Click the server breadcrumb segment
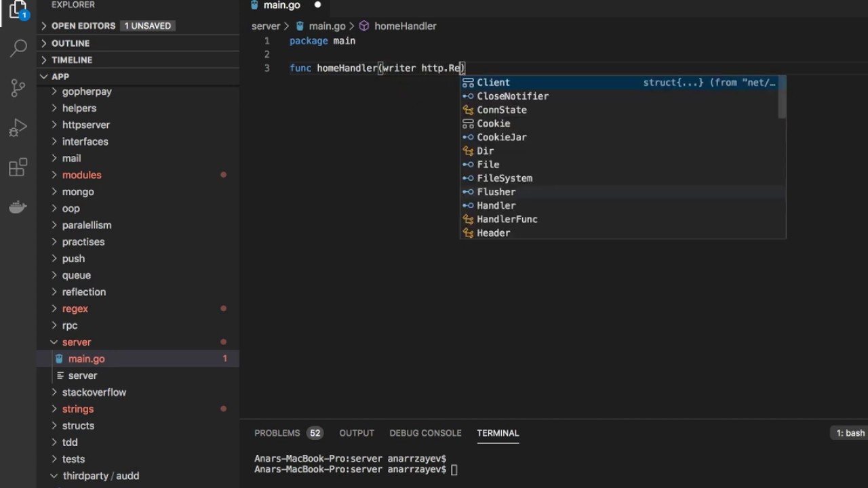This screenshot has width=868, height=488. 266,26
